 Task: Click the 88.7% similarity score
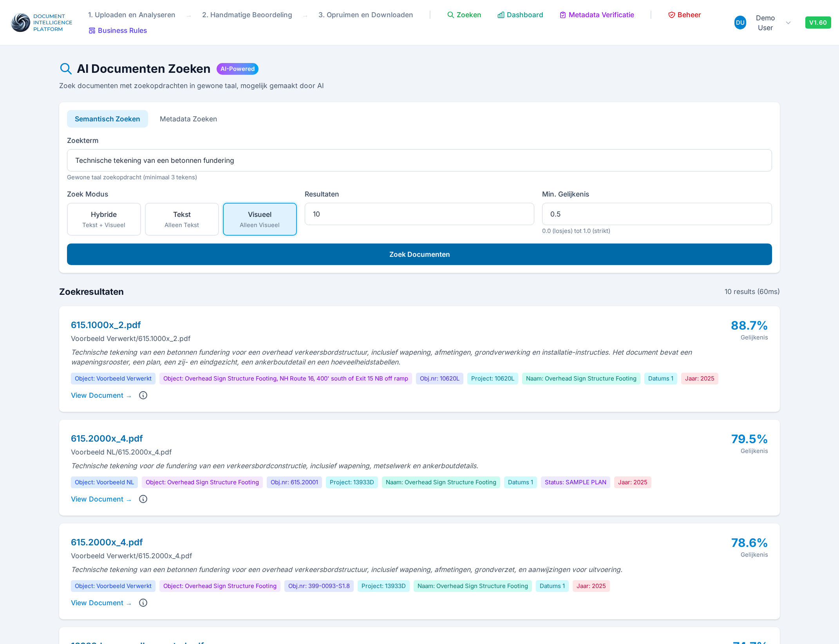(749, 325)
